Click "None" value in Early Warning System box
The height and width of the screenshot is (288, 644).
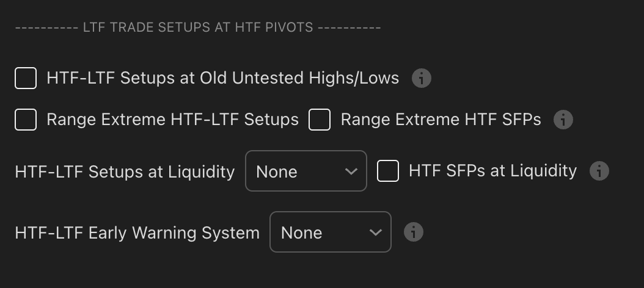(x=301, y=233)
